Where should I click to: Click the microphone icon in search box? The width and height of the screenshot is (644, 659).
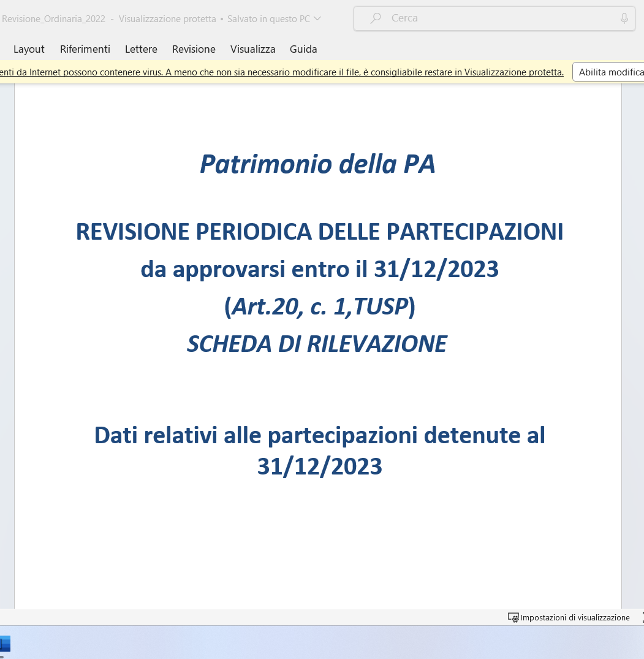point(624,18)
